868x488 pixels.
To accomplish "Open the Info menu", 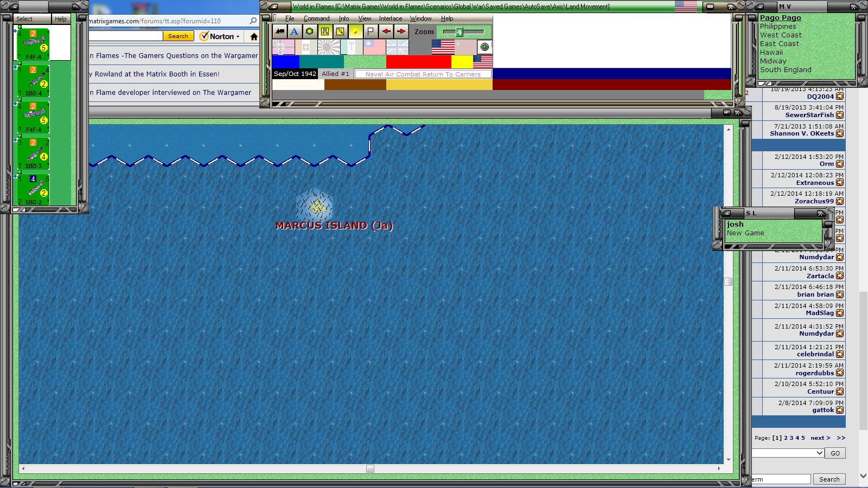I will (x=344, y=18).
